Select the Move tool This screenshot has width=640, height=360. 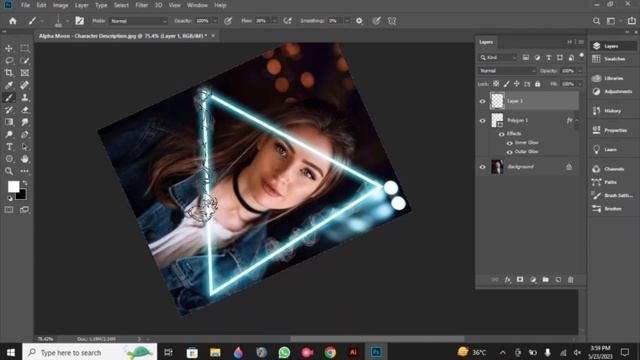[9, 48]
